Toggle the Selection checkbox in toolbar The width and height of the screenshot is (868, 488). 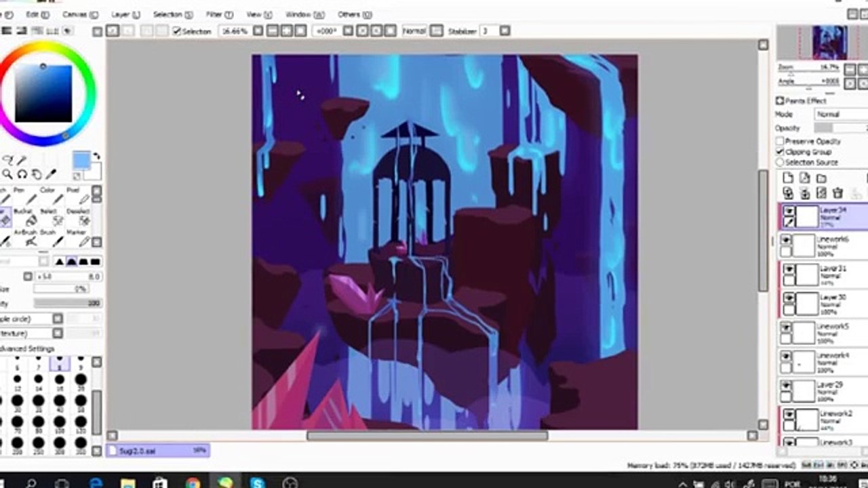coord(176,31)
